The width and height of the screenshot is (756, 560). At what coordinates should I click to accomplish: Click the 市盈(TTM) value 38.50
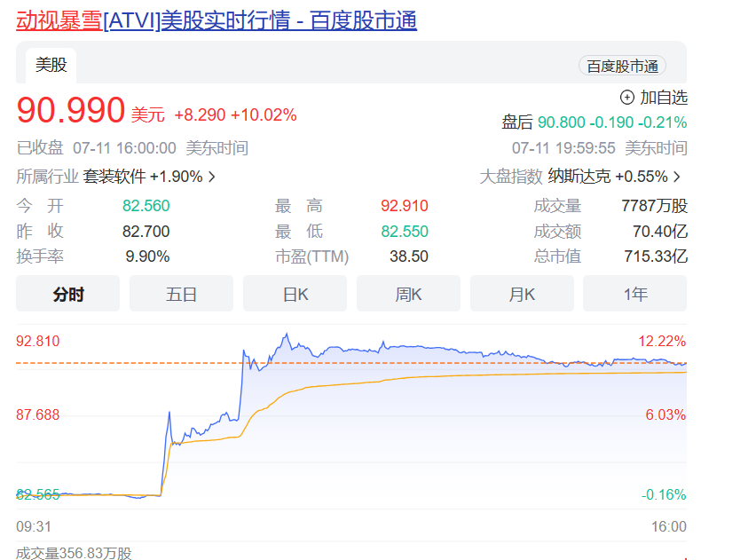[x=409, y=256]
